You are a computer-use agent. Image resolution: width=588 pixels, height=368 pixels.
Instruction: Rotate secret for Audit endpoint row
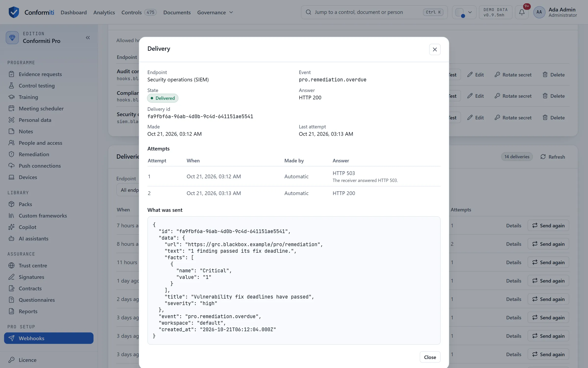(x=513, y=75)
